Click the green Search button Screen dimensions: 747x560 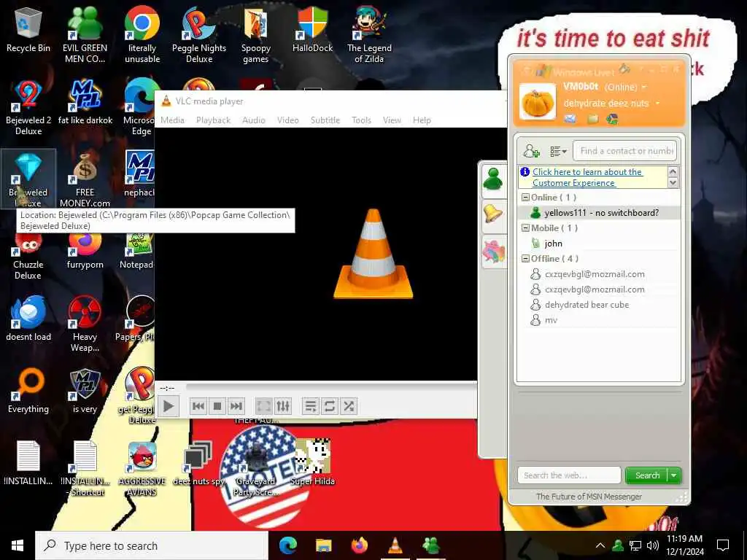pos(647,475)
